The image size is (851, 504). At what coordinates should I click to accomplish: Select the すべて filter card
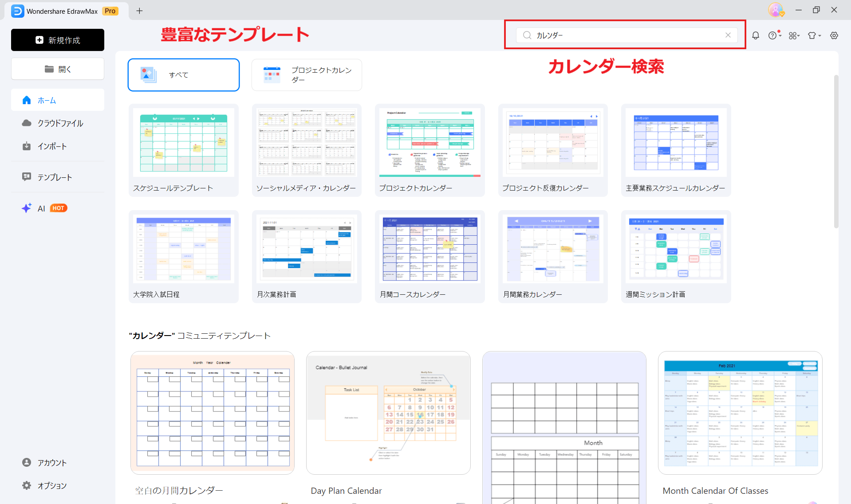point(183,74)
